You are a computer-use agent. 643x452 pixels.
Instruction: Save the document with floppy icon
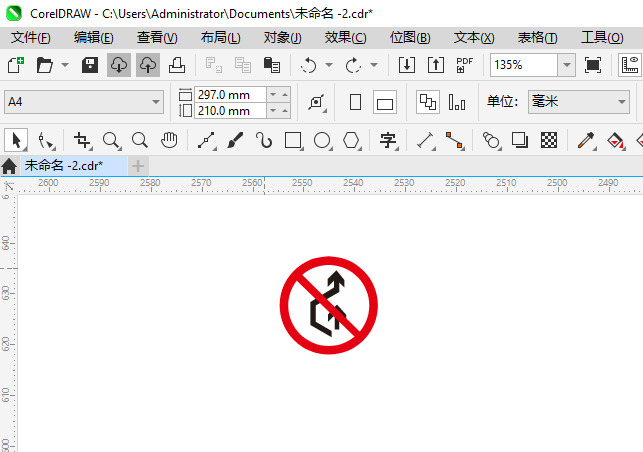[x=89, y=65]
